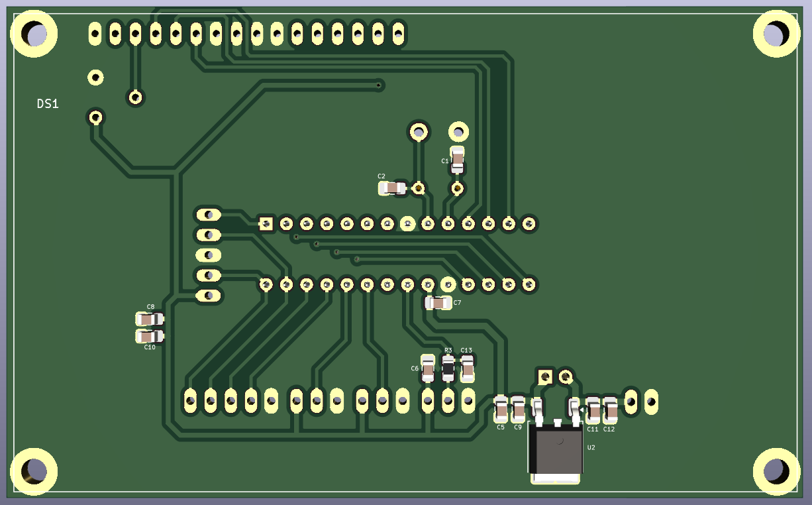Screen dimensions: 812x505
Task: Click the top-right mounting hole
Action: 777,33
